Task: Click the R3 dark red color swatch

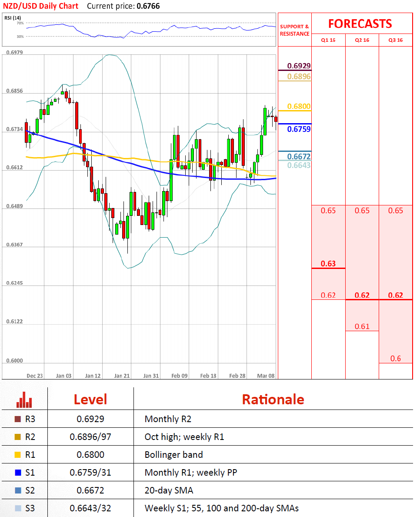Action: click(18, 419)
